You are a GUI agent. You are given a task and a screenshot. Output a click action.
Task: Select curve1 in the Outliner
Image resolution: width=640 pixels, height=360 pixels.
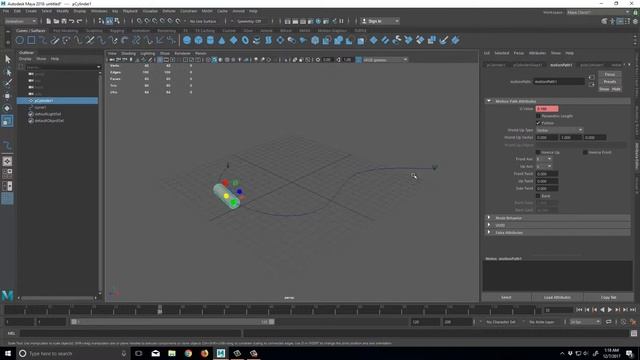pyautogui.click(x=40, y=107)
